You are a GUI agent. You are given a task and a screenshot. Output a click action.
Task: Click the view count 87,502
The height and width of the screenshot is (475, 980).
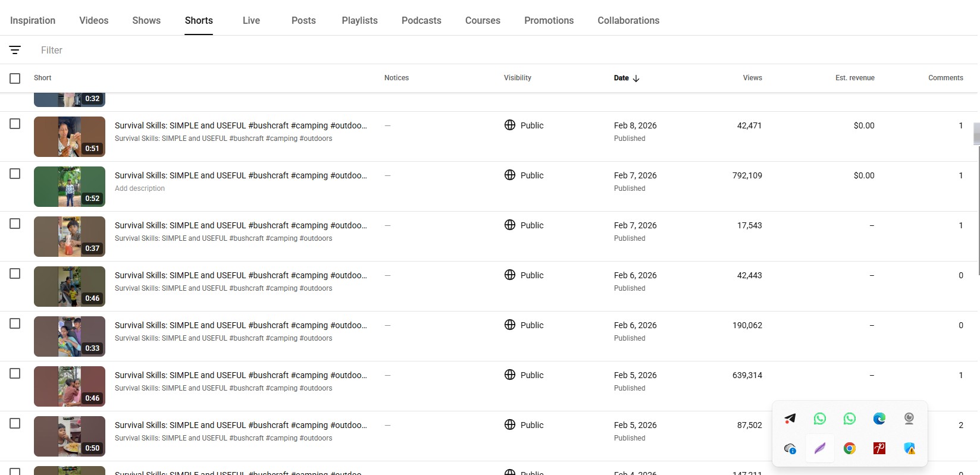[x=750, y=425]
